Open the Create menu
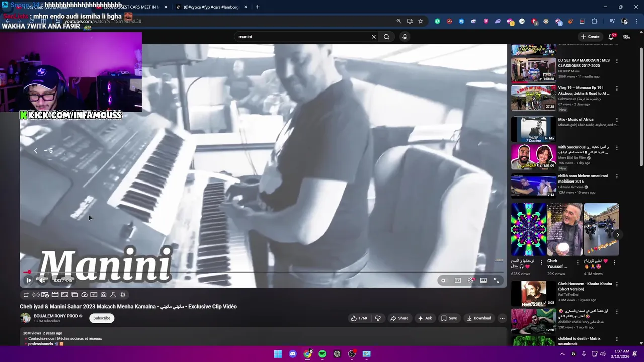This screenshot has height=362, width=644. click(x=590, y=37)
